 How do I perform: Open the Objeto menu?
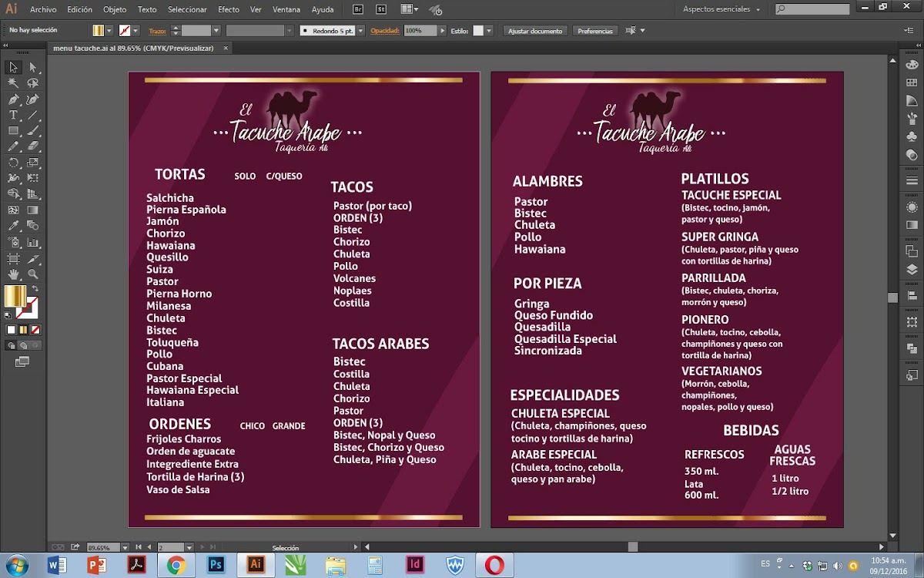pos(115,10)
